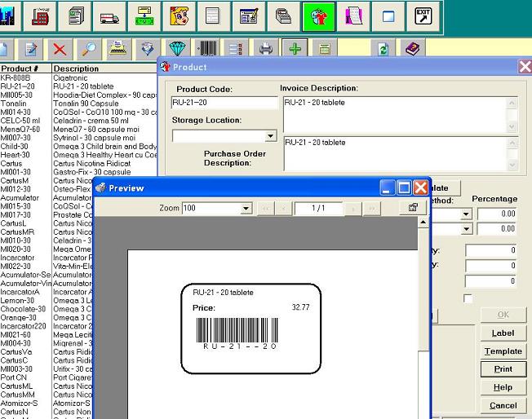Click the refresh document icon
This screenshot has height=419, width=532.
[x=383, y=50]
